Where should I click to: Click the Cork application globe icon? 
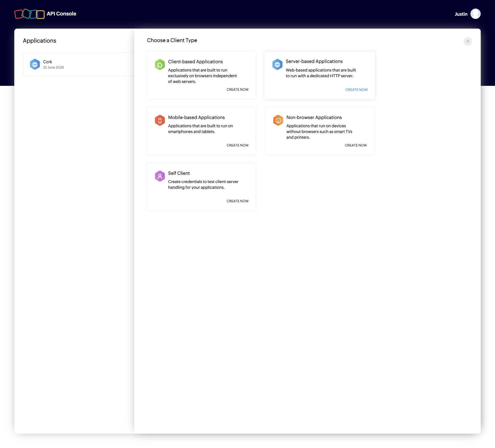coord(35,64)
